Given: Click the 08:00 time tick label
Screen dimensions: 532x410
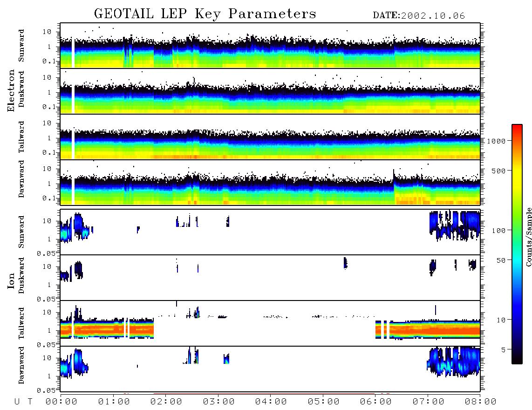Looking at the screenshot, I should [x=481, y=402].
